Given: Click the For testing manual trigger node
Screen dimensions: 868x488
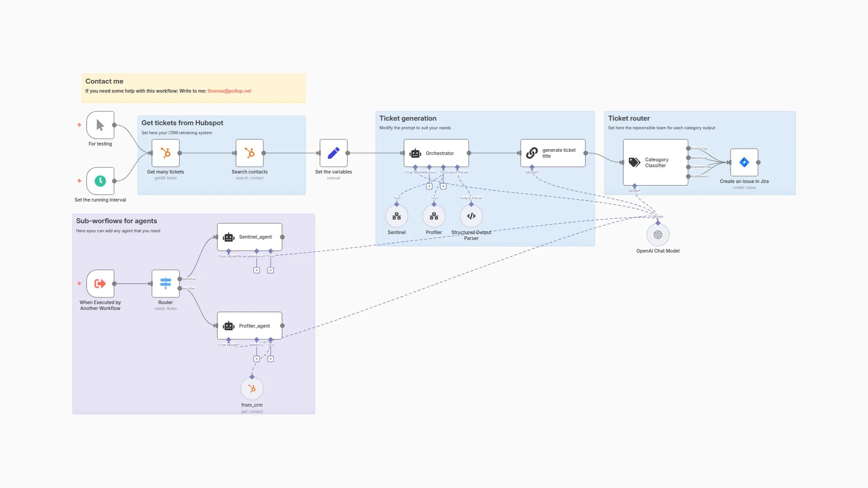Looking at the screenshot, I should pos(100,125).
